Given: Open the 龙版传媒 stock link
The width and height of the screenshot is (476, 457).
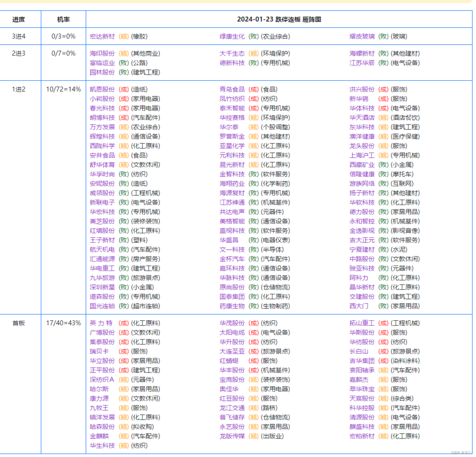Looking at the screenshot, I should pos(232,436).
